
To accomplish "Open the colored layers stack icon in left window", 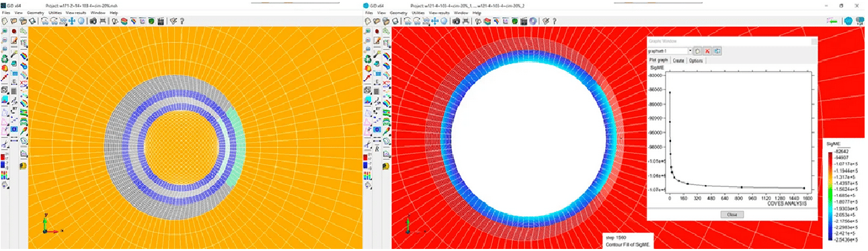I will click(x=124, y=21).
